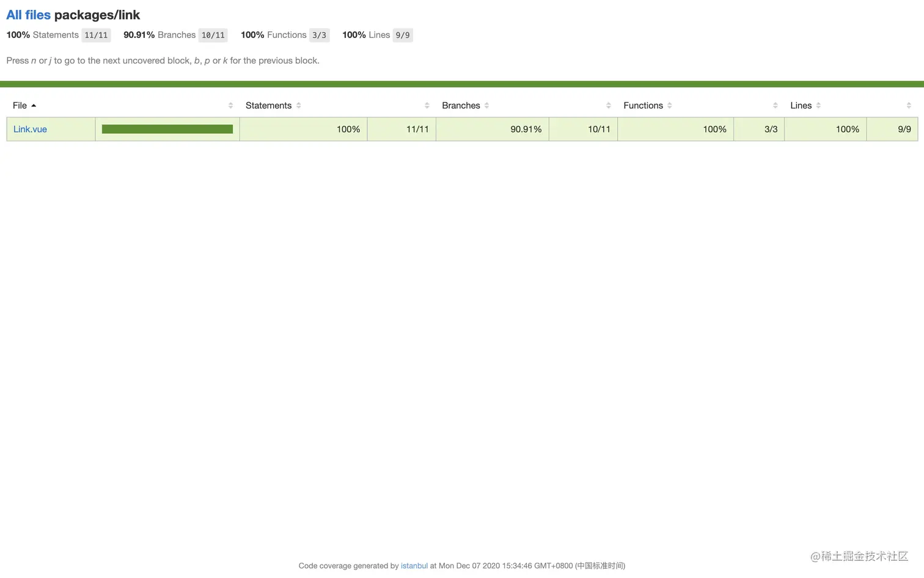The image size is (924, 578).
Task: Visit the istanbul link in footer
Action: (414, 566)
